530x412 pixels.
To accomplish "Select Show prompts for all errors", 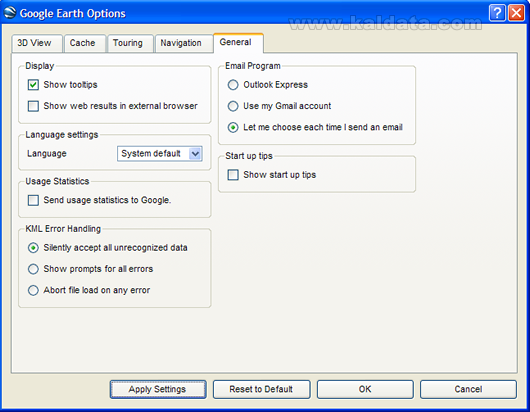I will coord(33,269).
